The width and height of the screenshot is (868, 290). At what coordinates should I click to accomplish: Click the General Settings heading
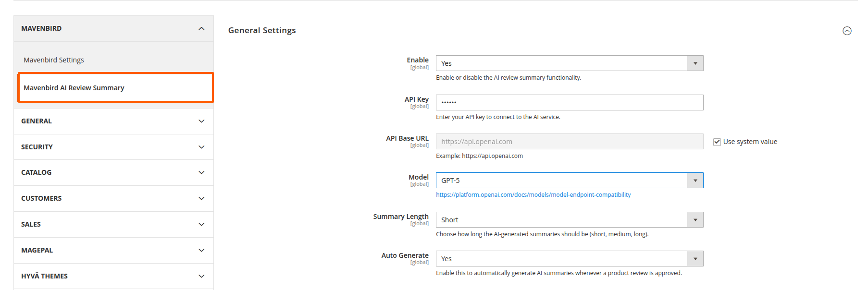[262, 30]
